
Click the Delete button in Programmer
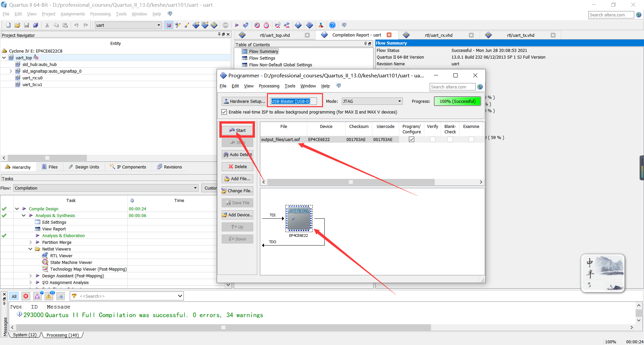point(237,166)
